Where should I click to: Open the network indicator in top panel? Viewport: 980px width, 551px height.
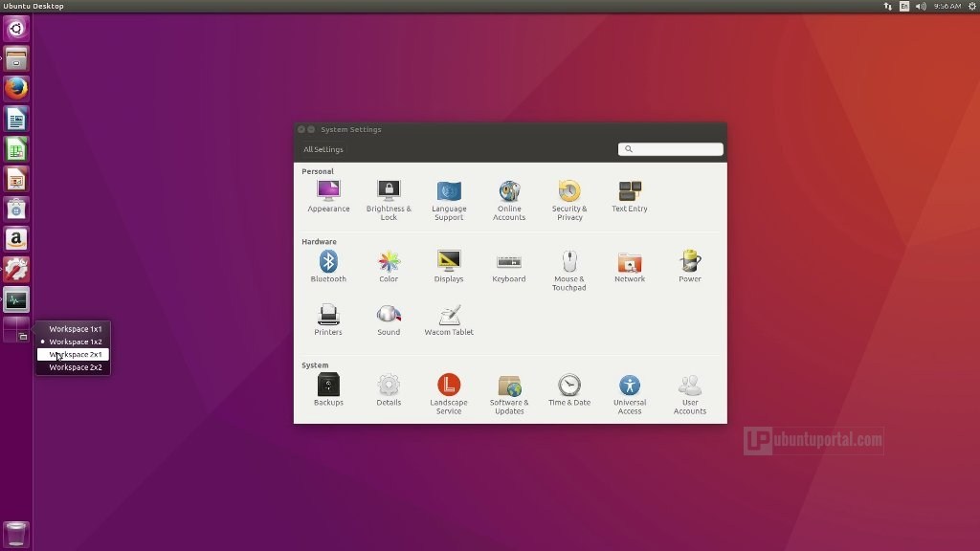tap(887, 7)
